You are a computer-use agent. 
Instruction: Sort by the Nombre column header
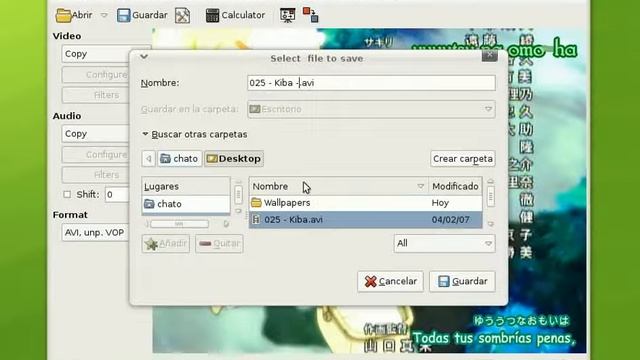click(x=338, y=187)
